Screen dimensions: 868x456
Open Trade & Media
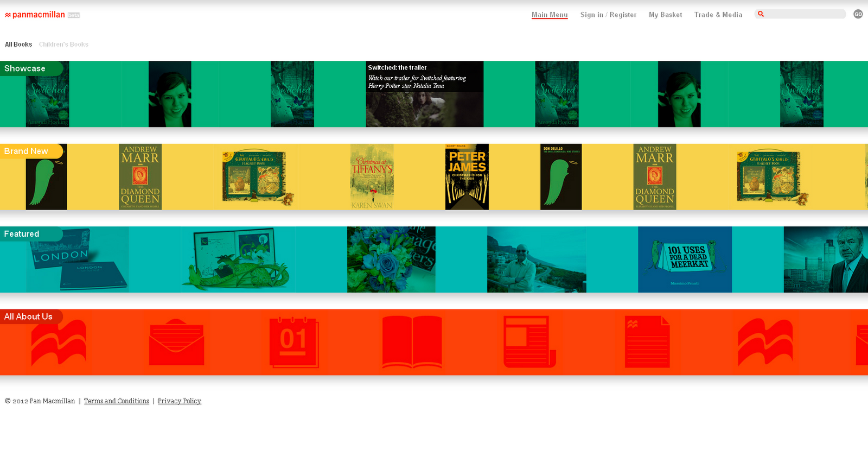coord(718,15)
